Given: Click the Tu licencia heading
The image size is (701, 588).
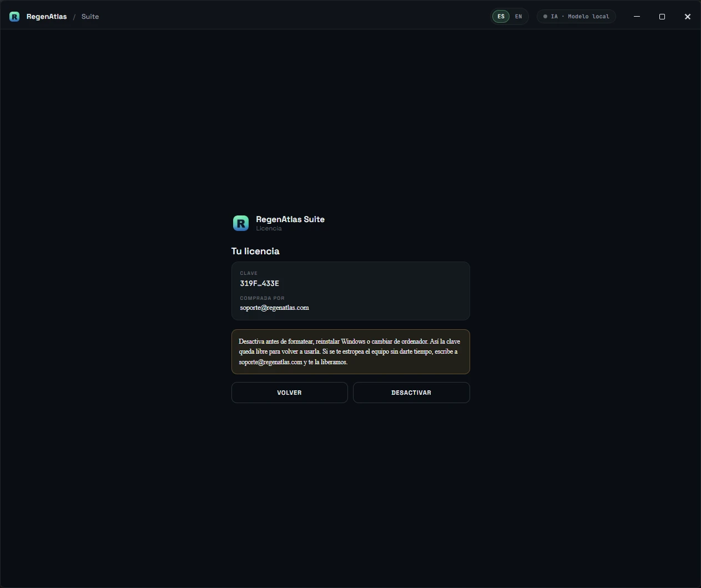Looking at the screenshot, I should [x=255, y=251].
